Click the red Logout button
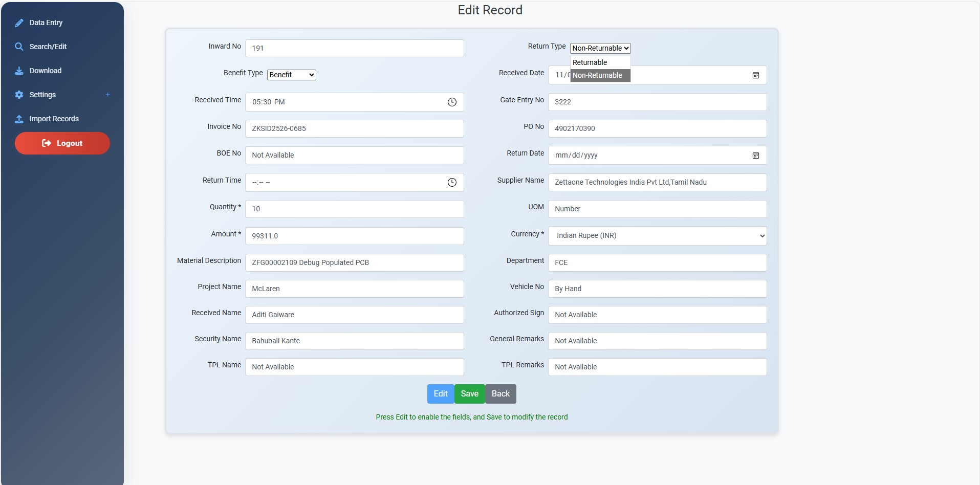 pyautogui.click(x=62, y=143)
